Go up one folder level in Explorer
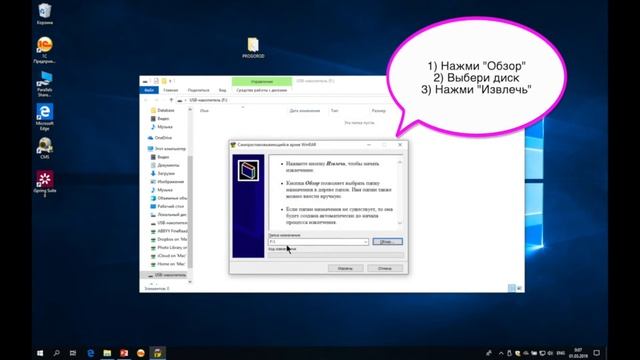Screen dimensions: 640x360 click(x=171, y=100)
